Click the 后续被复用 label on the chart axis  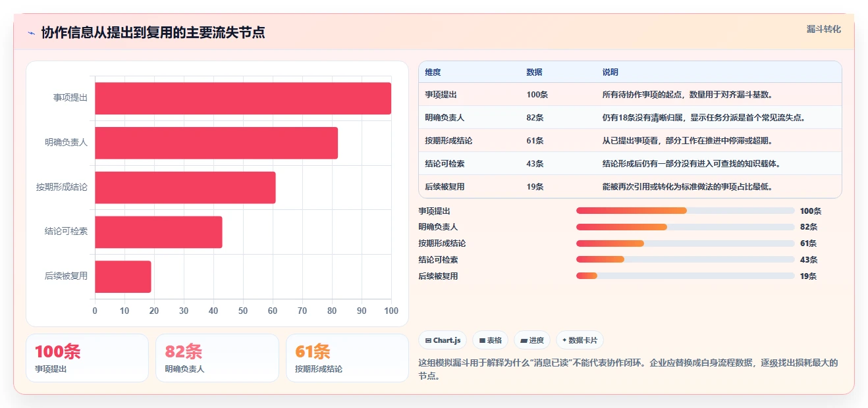[x=66, y=276]
